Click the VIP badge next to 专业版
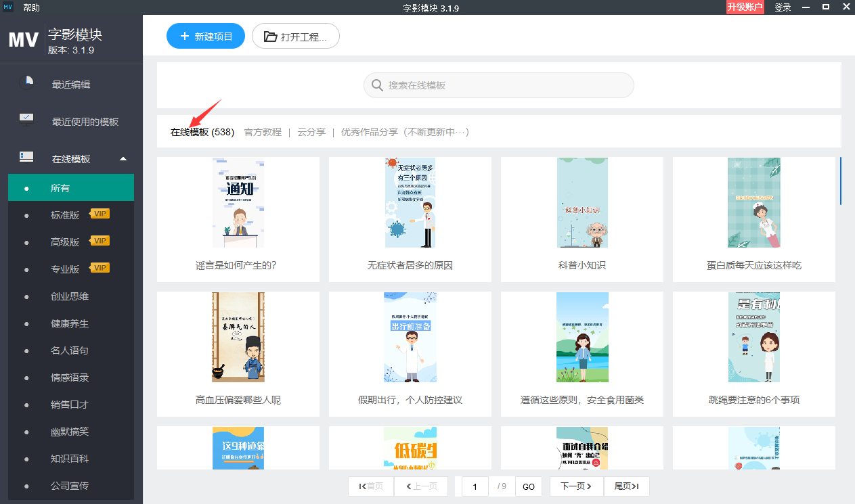This screenshot has width=855, height=504. click(x=100, y=268)
